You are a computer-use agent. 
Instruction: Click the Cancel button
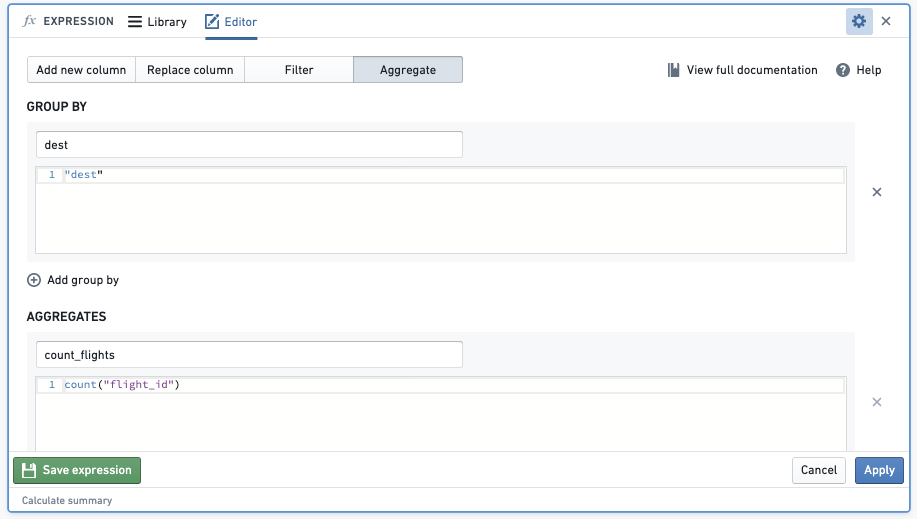819,470
